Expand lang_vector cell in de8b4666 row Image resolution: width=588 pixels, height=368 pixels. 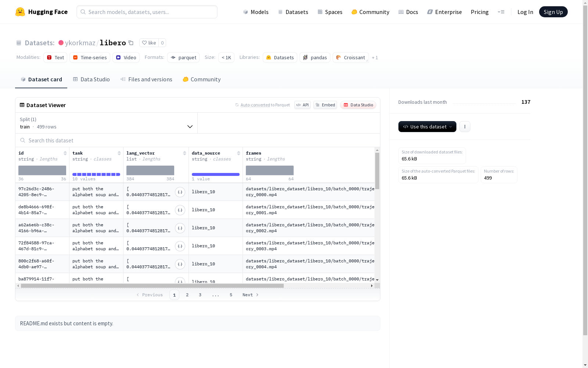tap(180, 210)
